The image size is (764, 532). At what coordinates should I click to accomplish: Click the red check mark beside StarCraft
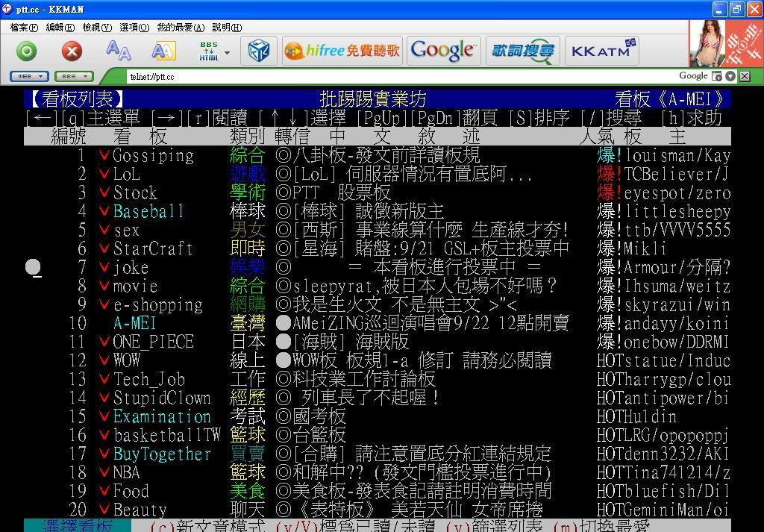104,248
